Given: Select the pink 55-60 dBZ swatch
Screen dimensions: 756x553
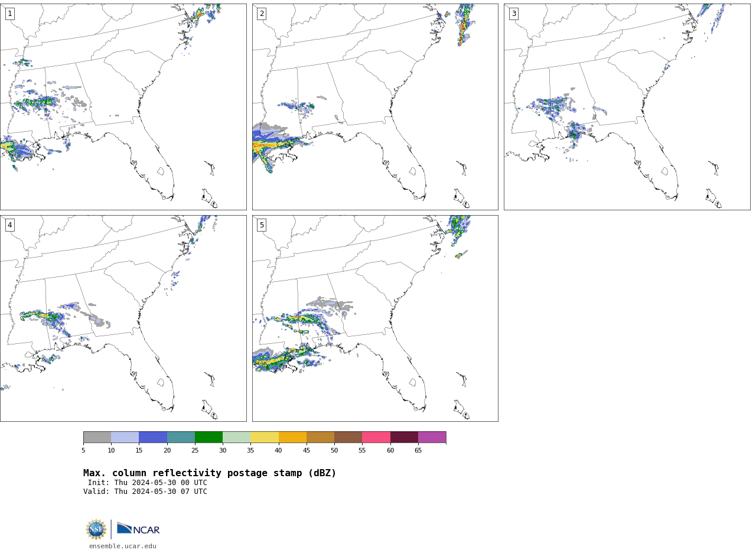Looking at the screenshot, I should tap(376, 437).
